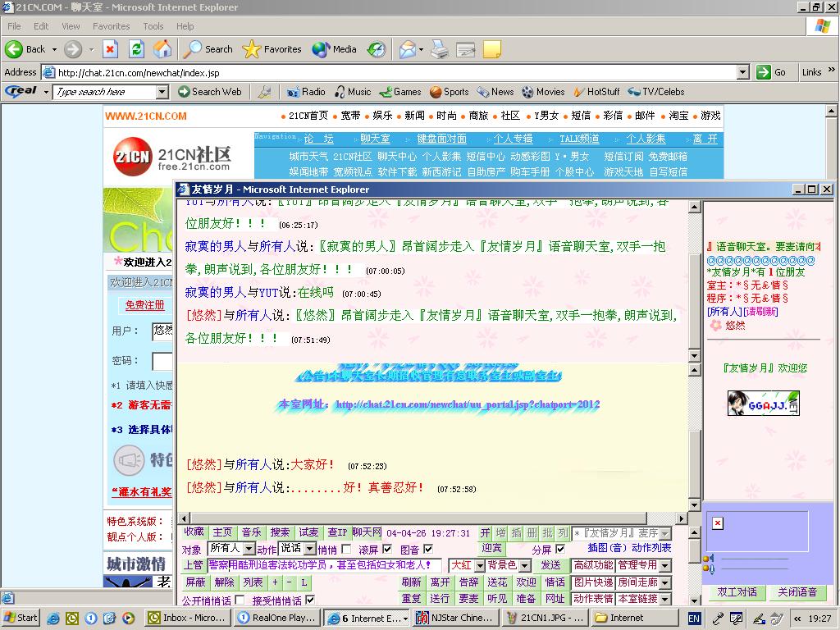Image resolution: width=840 pixels, height=630 pixels.
Task: Open the 管理专用 dropdown
Action: tap(664, 565)
